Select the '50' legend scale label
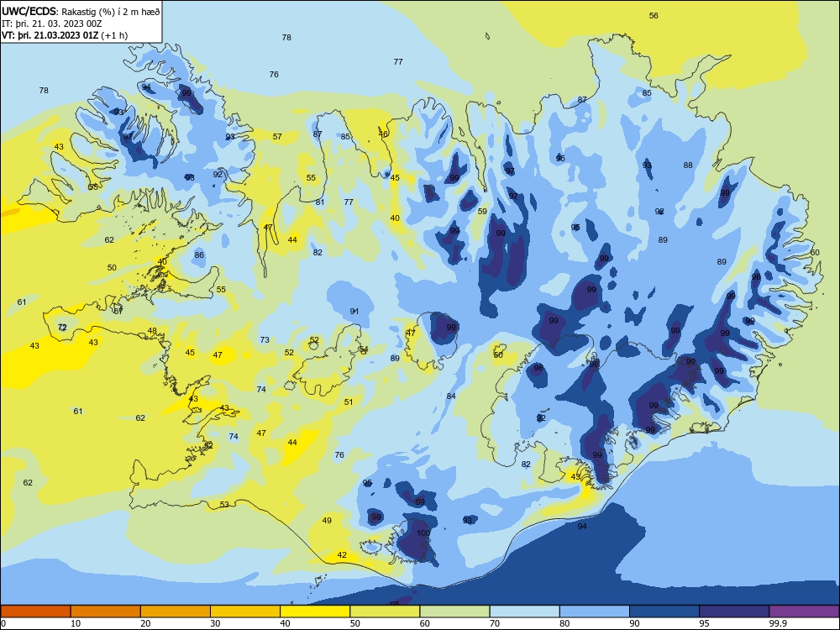840x630 pixels. 354,623
